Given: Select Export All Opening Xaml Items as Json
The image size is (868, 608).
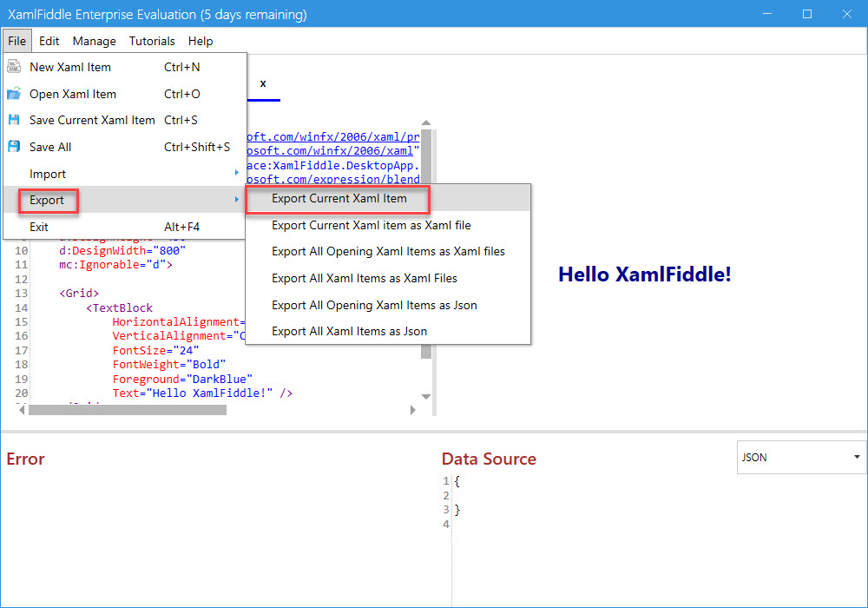Looking at the screenshot, I should click(x=387, y=305).
